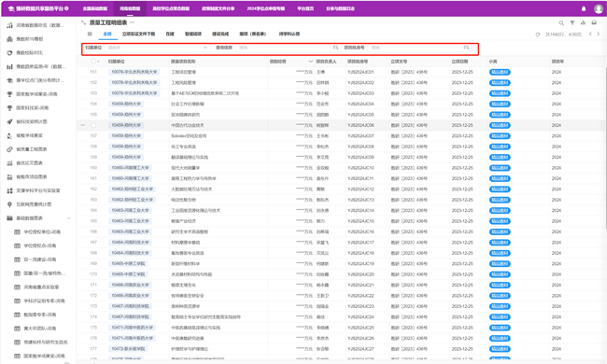The height and width of the screenshot is (364, 607).
Task: Click the search icon in the 查询信息 field
Action: (335, 48)
